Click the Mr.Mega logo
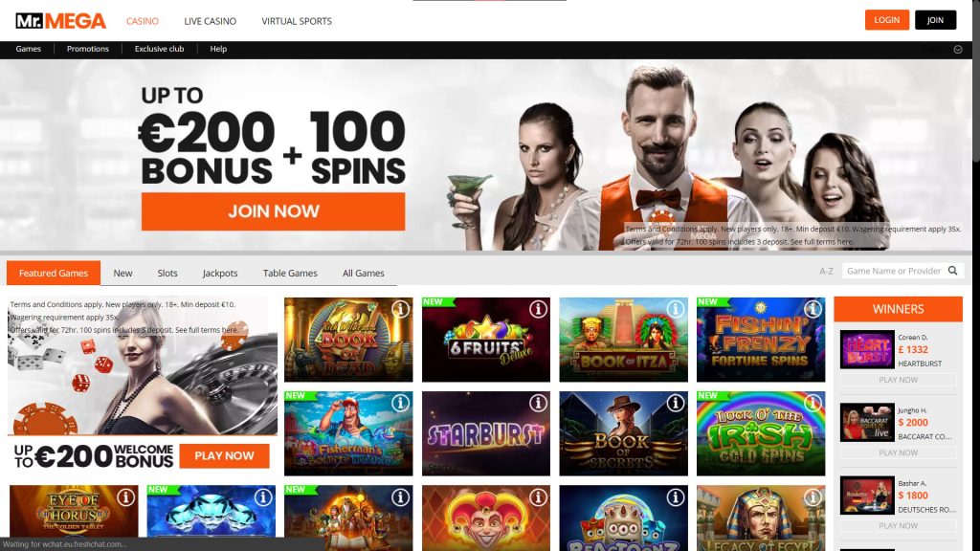This screenshot has height=551, width=980. coord(60,21)
